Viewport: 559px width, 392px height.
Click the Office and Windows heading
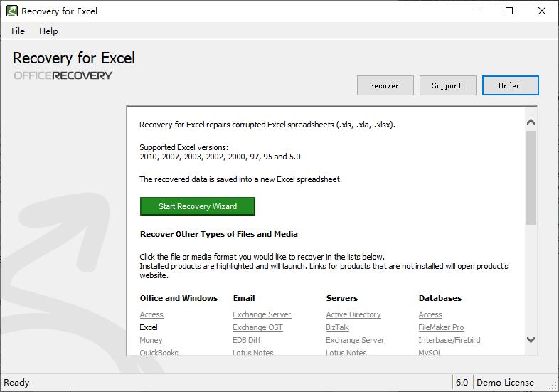pyautogui.click(x=179, y=298)
